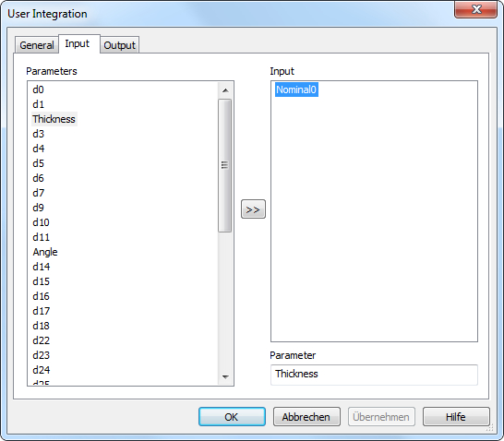Switch to the General tab

pos(37,45)
